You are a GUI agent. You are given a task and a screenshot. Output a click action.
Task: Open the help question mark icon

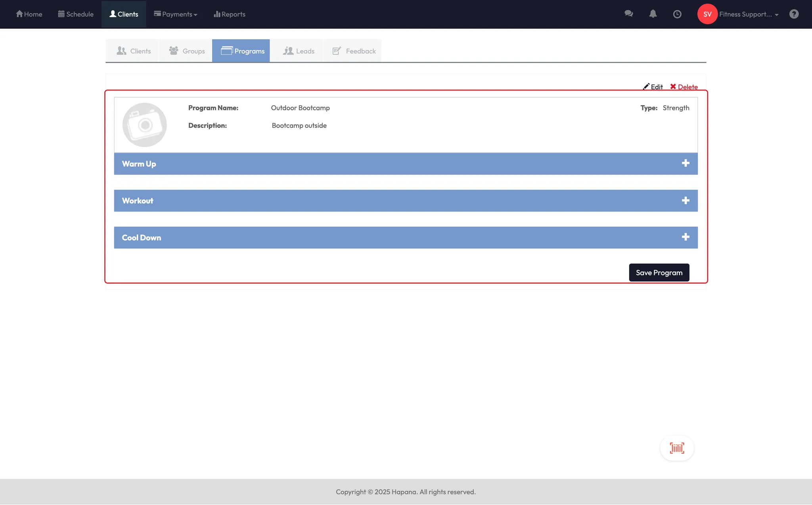pyautogui.click(x=794, y=14)
